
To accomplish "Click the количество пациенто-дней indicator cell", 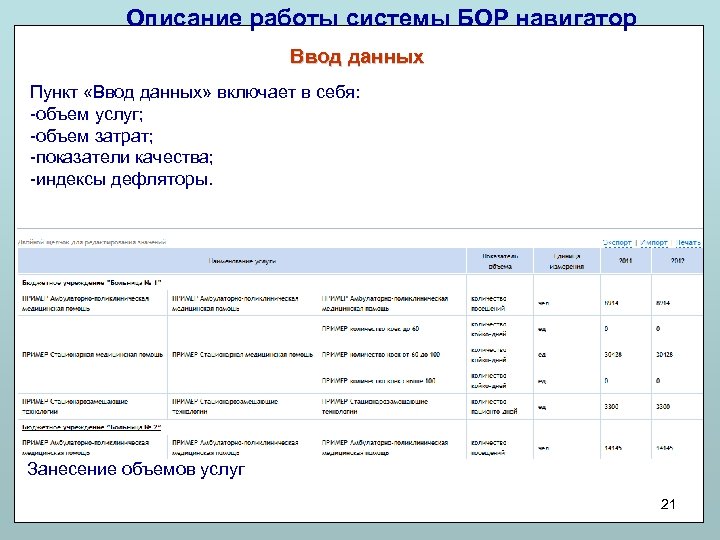I will point(494,406).
